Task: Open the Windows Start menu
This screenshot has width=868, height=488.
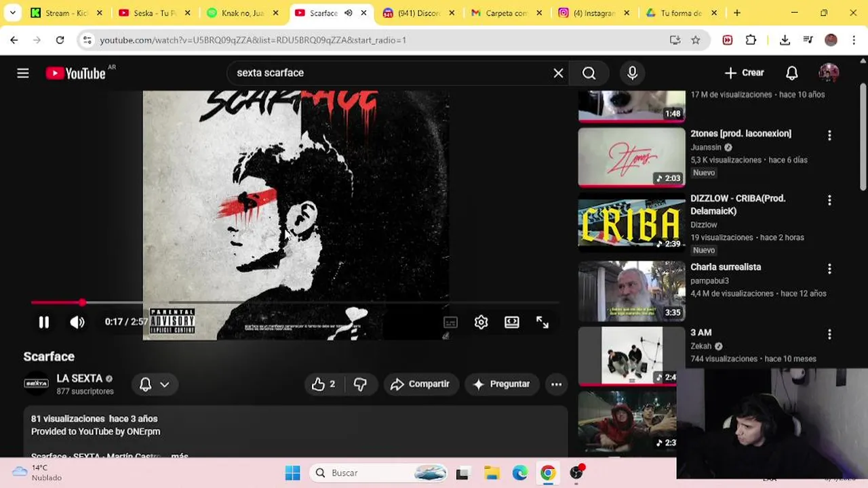Action: coord(292,473)
